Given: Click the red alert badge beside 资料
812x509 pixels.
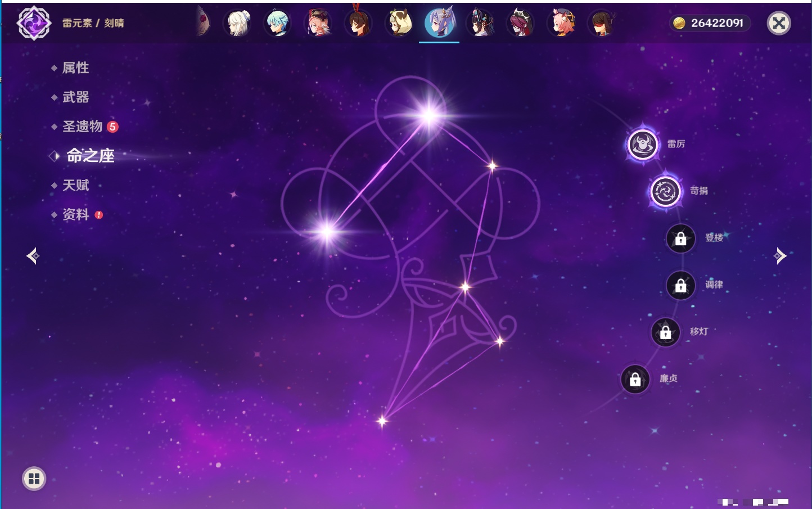Looking at the screenshot, I should [99, 215].
